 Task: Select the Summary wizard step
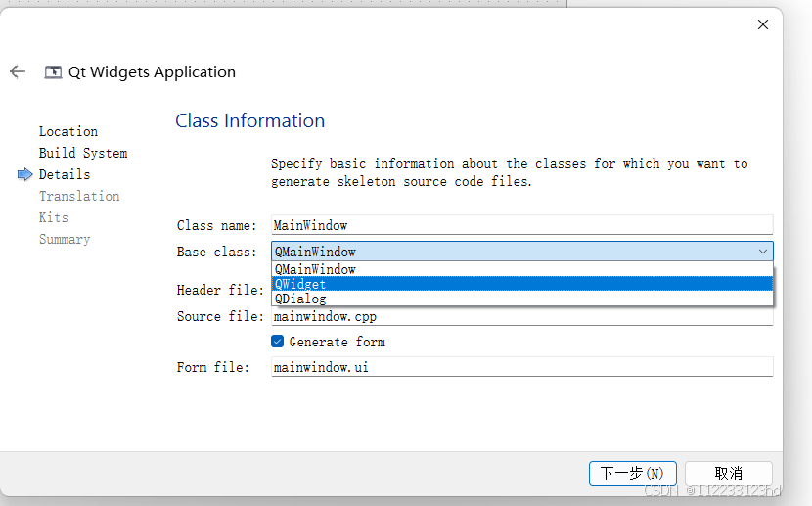[65, 239]
